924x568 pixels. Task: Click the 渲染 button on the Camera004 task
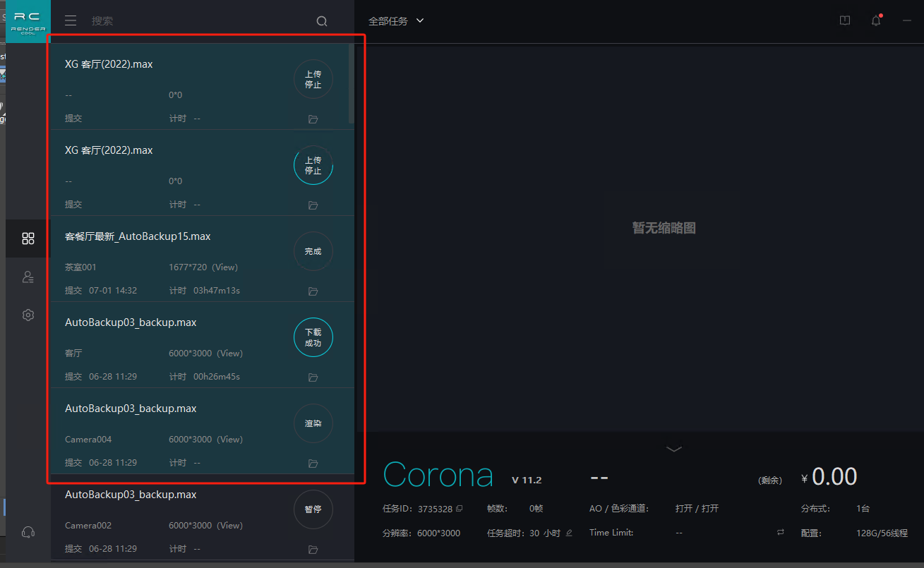[x=313, y=424]
